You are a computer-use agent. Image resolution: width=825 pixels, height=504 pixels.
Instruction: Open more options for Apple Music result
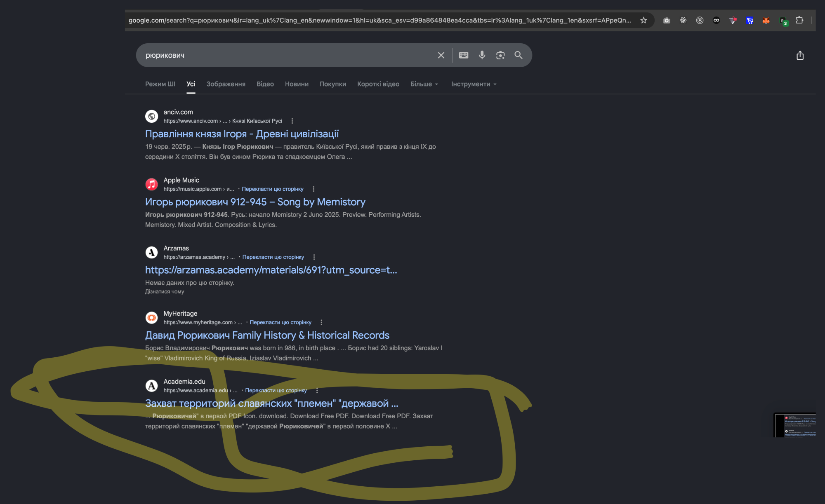313,189
